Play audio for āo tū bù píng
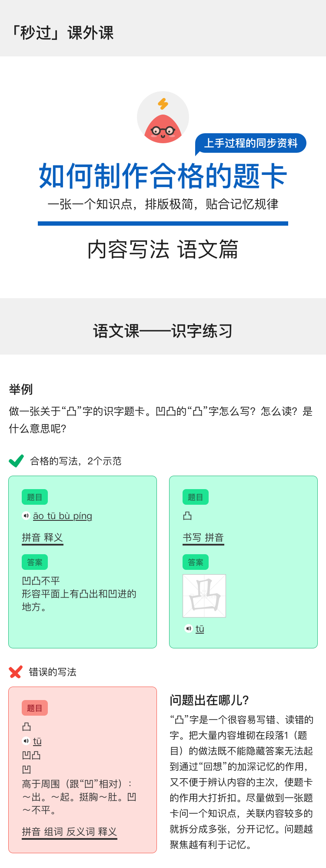This screenshot has width=326, height=868. 26,516
